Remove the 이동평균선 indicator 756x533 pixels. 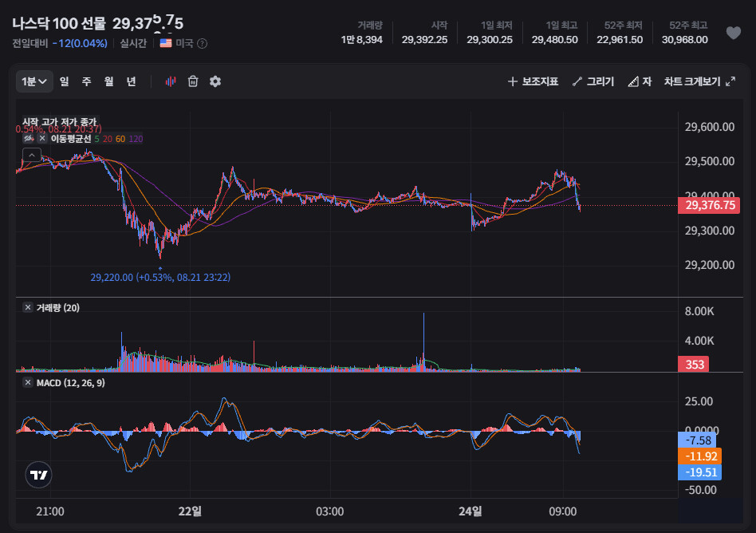[42, 139]
